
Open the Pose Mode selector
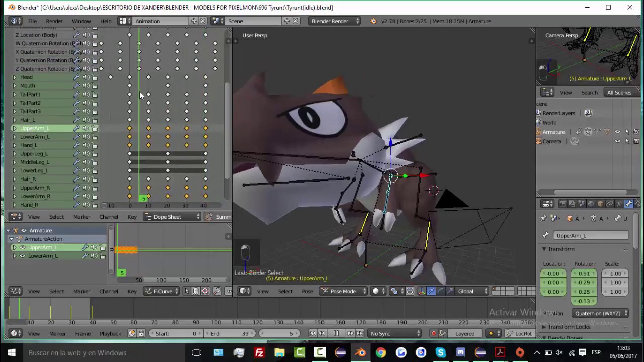point(343,291)
